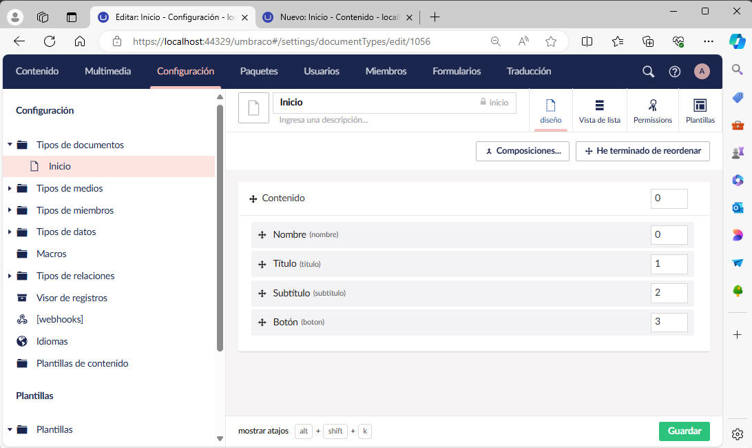
Task: Click the user avatar icon
Action: click(x=702, y=72)
